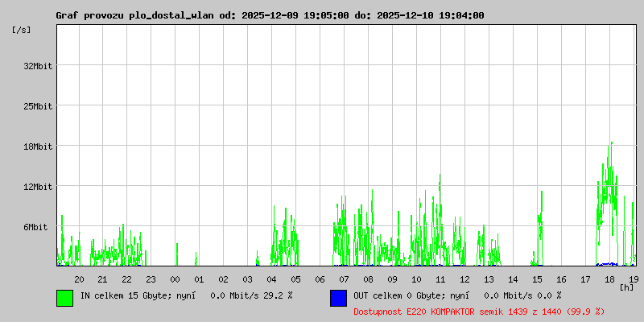Select hour 00 on the time axis
This screenshot has width=644, height=322.
click(175, 279)
